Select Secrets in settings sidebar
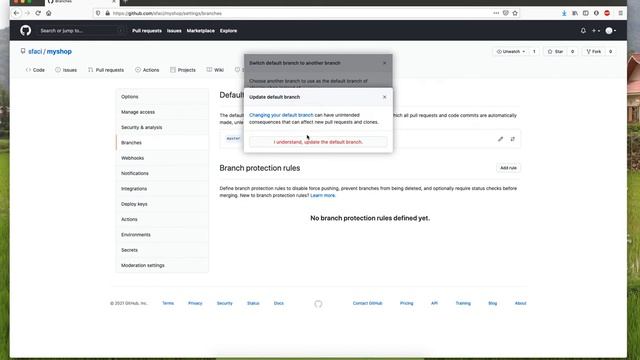Screen dimensions: 640x360 [162, 250]
